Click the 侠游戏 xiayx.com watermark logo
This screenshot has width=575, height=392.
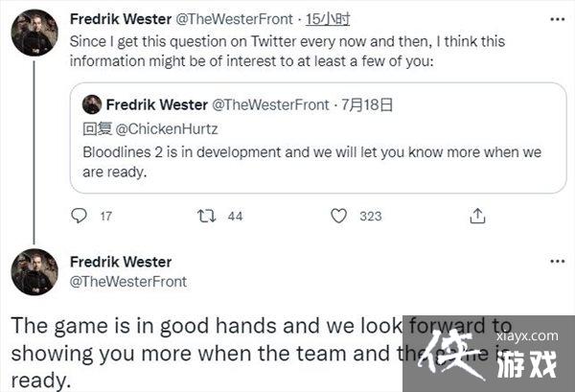click(489, 353)
